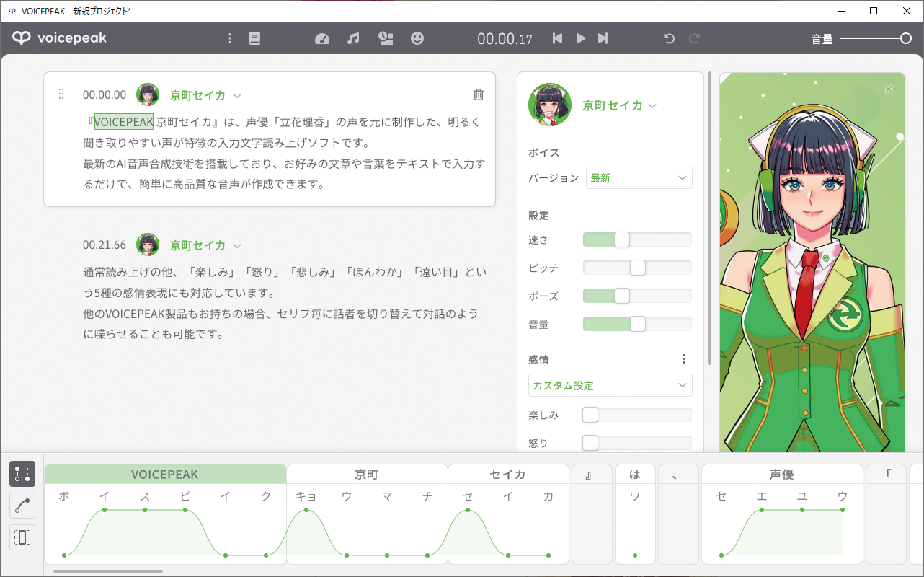Select the セイカ word segment header
Viewport: 924px width, 577px height.
point(507,474)
